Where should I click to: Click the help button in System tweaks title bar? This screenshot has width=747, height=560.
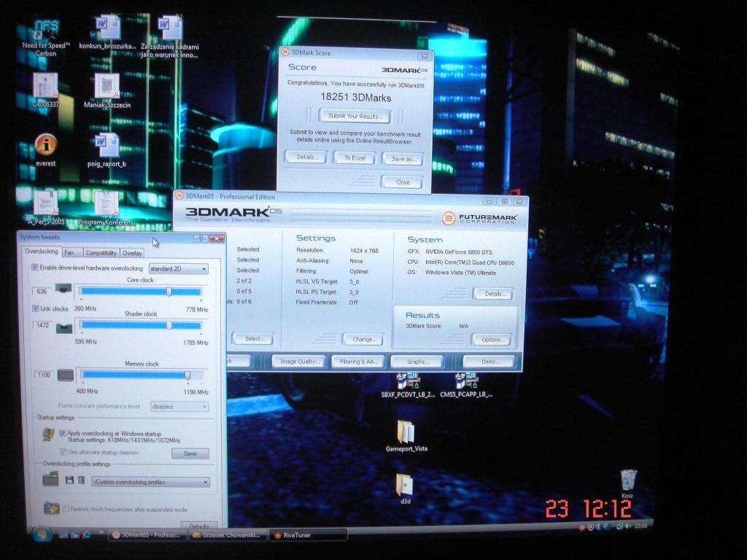click(201, 238)
